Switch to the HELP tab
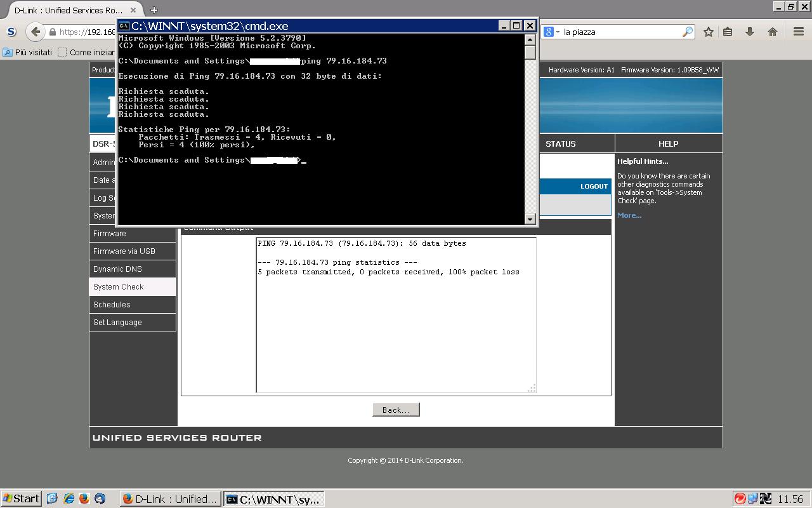 click(669, 144)
